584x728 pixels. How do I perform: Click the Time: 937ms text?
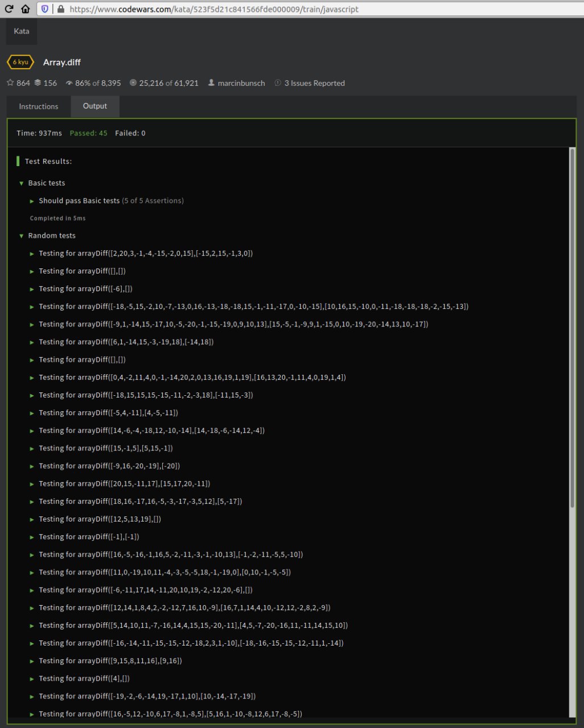click(x=39, y=133)
